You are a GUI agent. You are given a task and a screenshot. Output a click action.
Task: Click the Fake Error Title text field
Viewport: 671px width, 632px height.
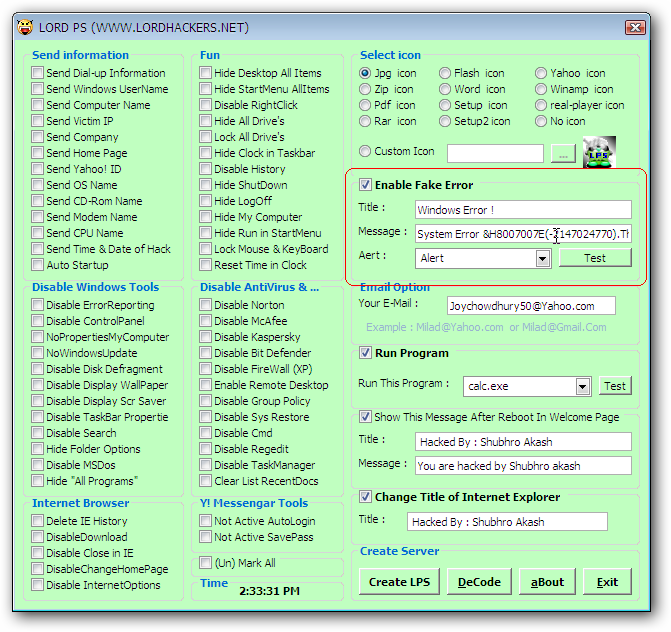523,210
